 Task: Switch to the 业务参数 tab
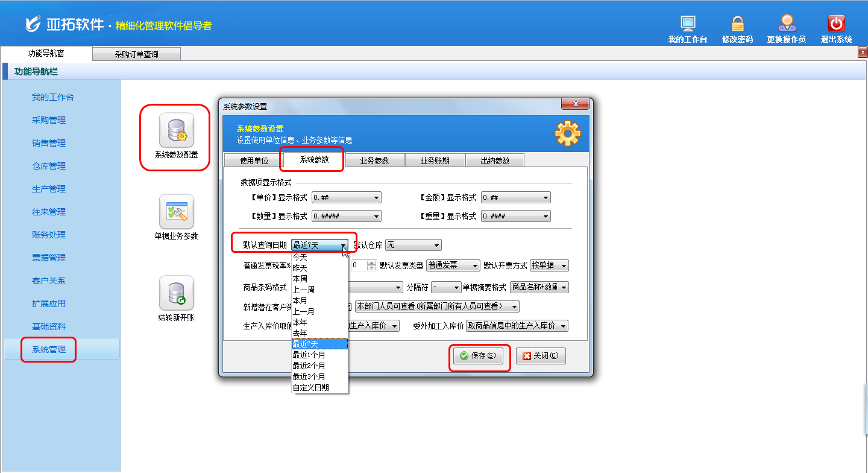pos(374,160)
